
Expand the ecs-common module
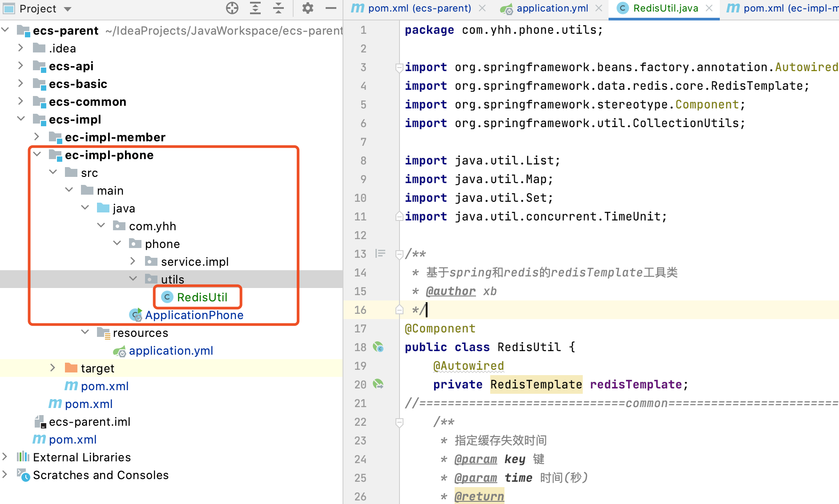20,101
